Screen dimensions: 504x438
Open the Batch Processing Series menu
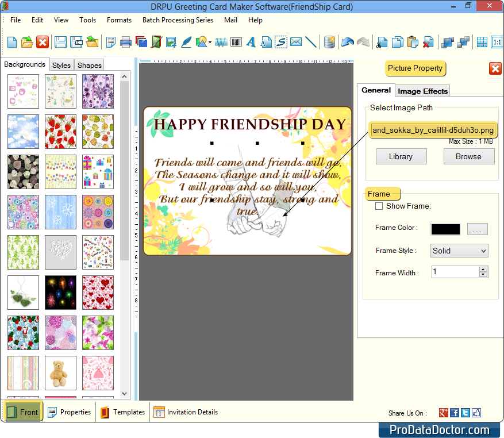point(178,20)
